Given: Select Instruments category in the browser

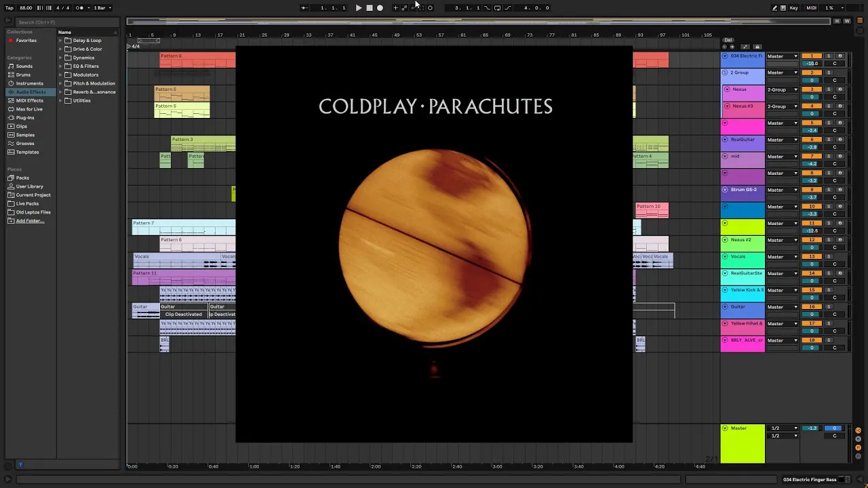Looking at the screenshot, I should tap(30, 83).
